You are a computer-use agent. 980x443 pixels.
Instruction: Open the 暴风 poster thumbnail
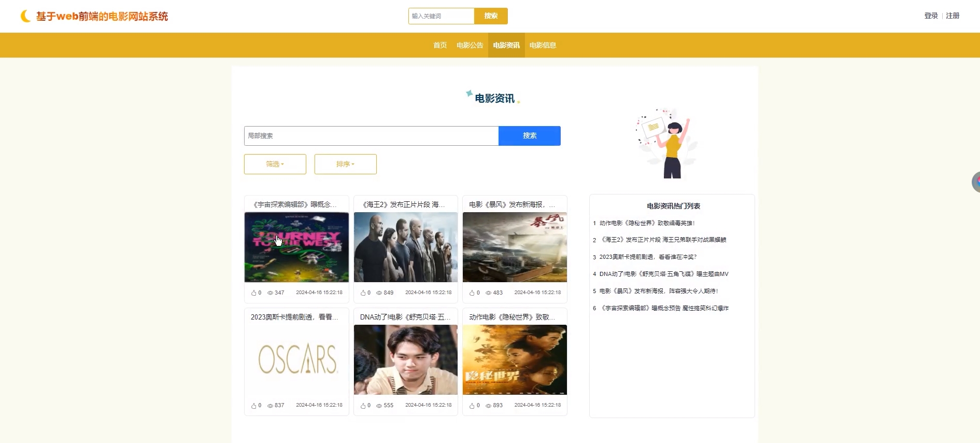click(x=515, y=247)
